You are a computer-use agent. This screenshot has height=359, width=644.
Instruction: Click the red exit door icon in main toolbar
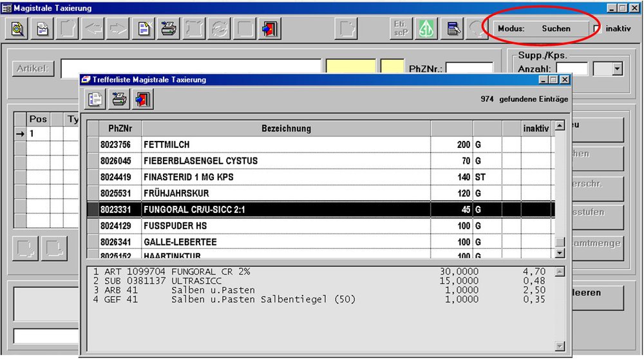[x=270, y=29]
